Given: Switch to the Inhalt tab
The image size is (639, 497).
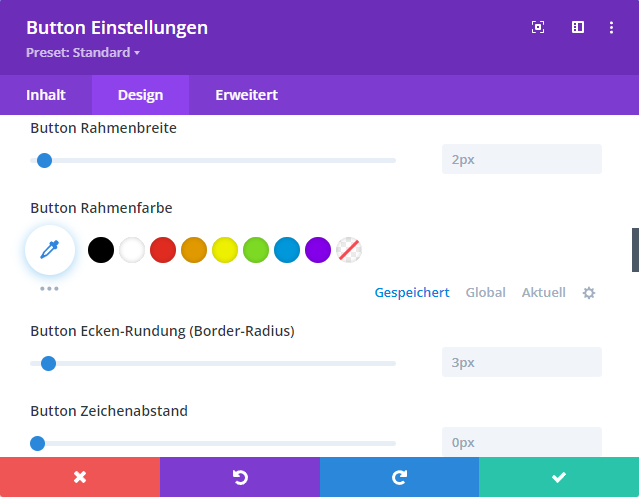Looking at the screenshot, I should [x=46, y=95].
